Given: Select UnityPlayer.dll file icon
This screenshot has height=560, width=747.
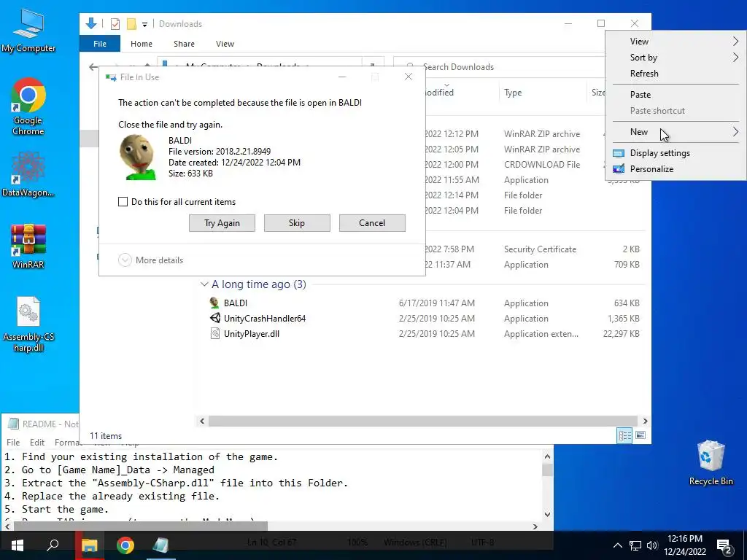Looking at the screenshot, I should pos(215,333).
